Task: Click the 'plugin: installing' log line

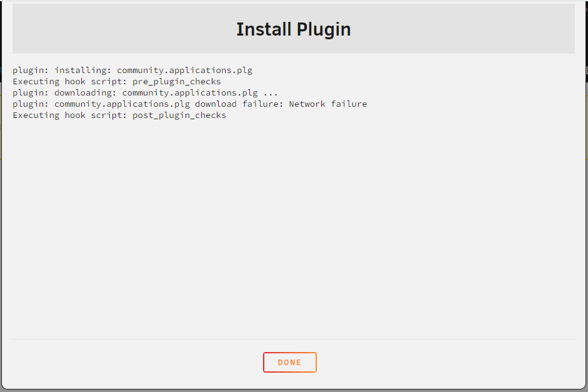Action: pos(132,70)
